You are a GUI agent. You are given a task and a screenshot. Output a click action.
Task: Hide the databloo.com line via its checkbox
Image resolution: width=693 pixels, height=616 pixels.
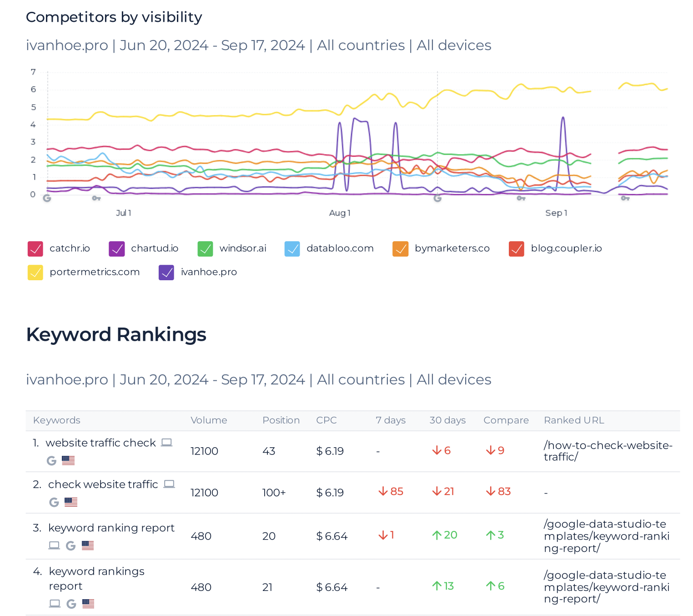(292, 249)
